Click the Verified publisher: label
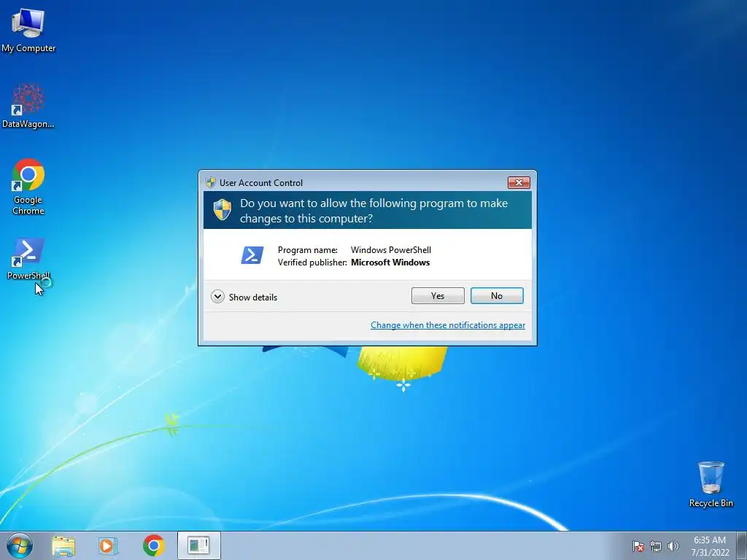Viewport: 747px width, 560px height. [312, 262]
